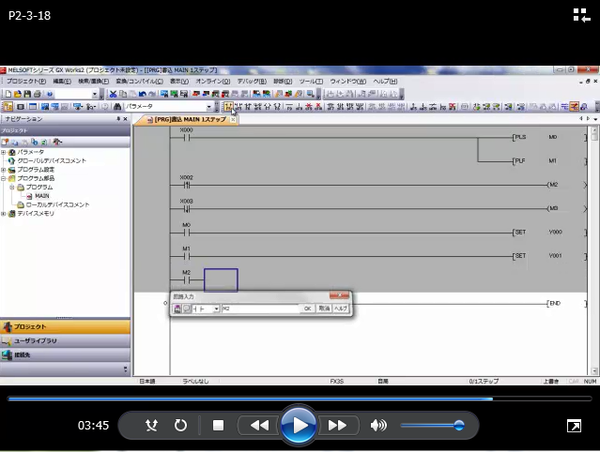Click the Play button in media player
The image size is (600, 452).
[x=298, y=425]
